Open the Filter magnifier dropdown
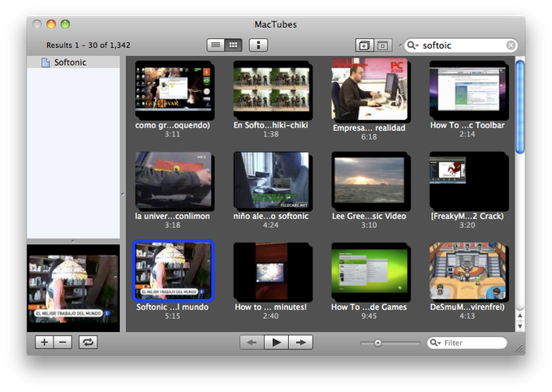Screen dimensions: 552x392 coord(435,342)
